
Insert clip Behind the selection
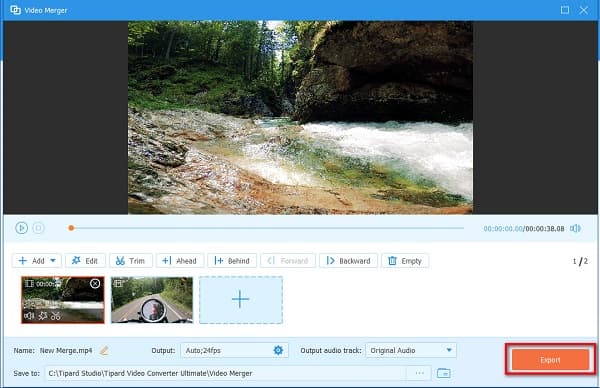pyautogui.click(x=232, y=261)
